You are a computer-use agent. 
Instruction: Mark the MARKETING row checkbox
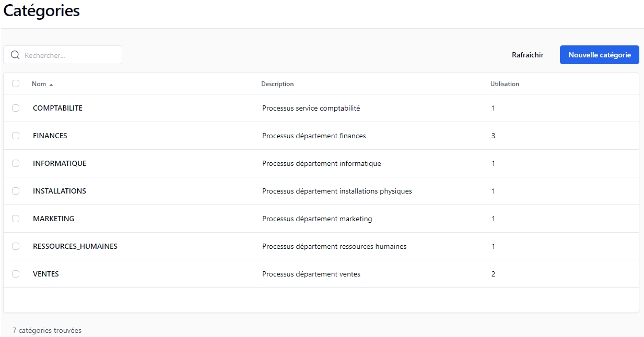click(x=16, y=219)
